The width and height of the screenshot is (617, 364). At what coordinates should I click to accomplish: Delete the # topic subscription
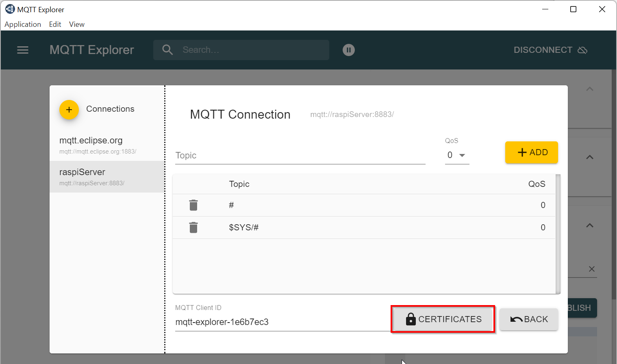[x=193, y=205]
